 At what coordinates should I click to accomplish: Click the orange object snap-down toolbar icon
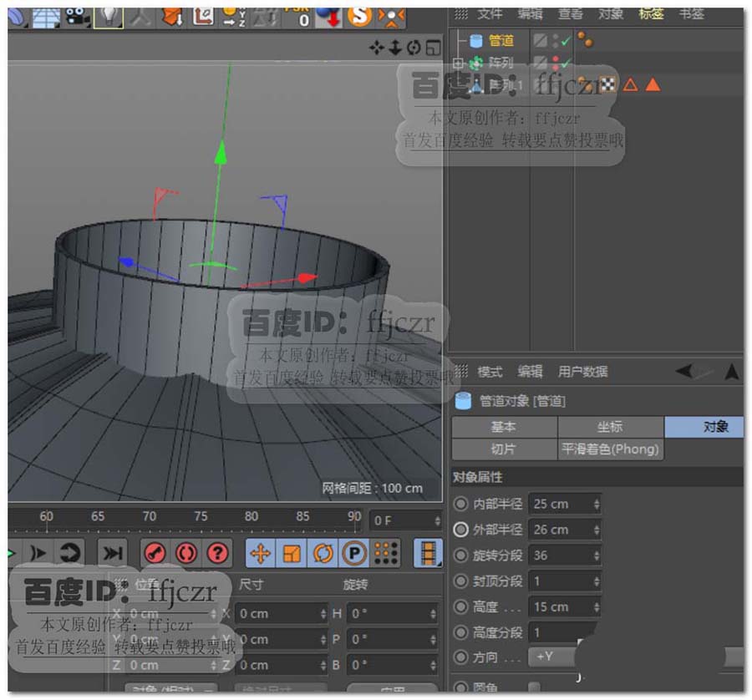point(171,18)
